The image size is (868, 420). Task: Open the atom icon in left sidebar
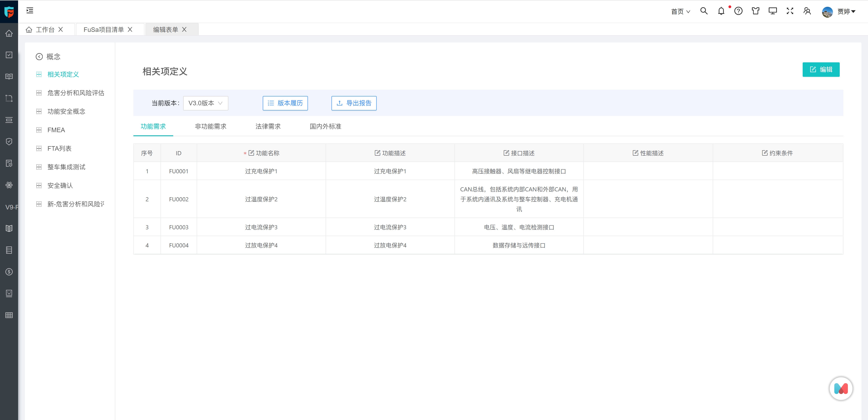point(9,185)
